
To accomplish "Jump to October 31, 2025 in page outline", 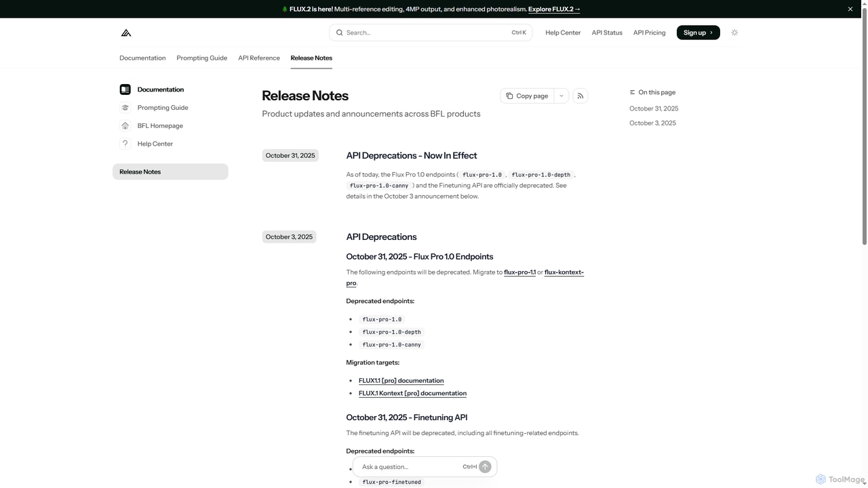I will pyautogui.click(x=654, y=108).
